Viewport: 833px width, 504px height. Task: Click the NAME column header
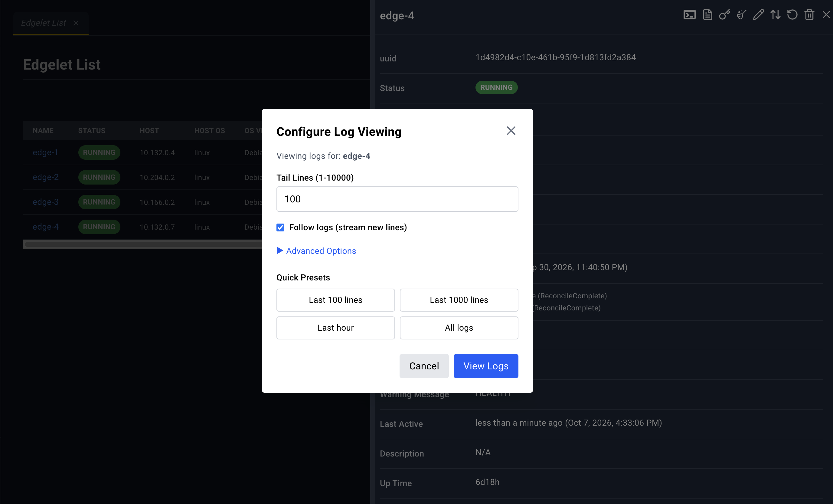43,130
